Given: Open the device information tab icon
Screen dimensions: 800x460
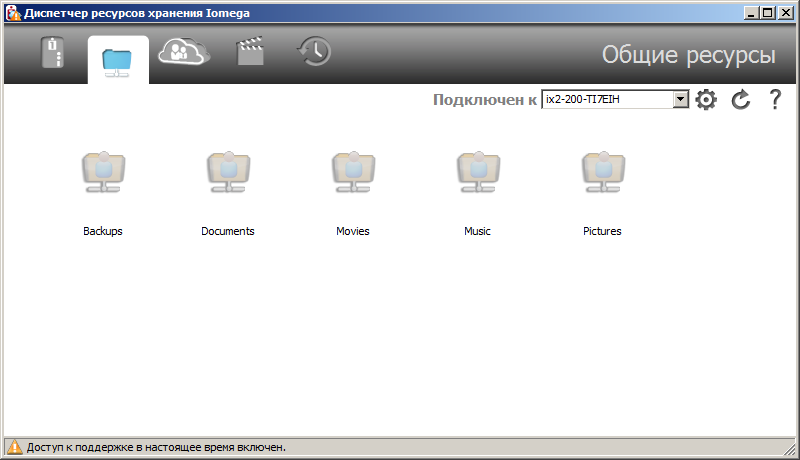Looking at the screenshot, I should click(x=53, y=52).
